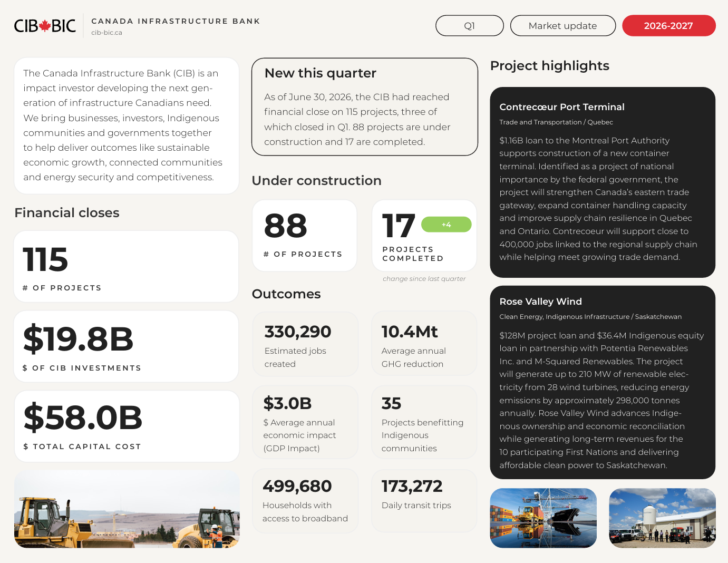Click the $19.8B CIB investments figure

(78, 338)
